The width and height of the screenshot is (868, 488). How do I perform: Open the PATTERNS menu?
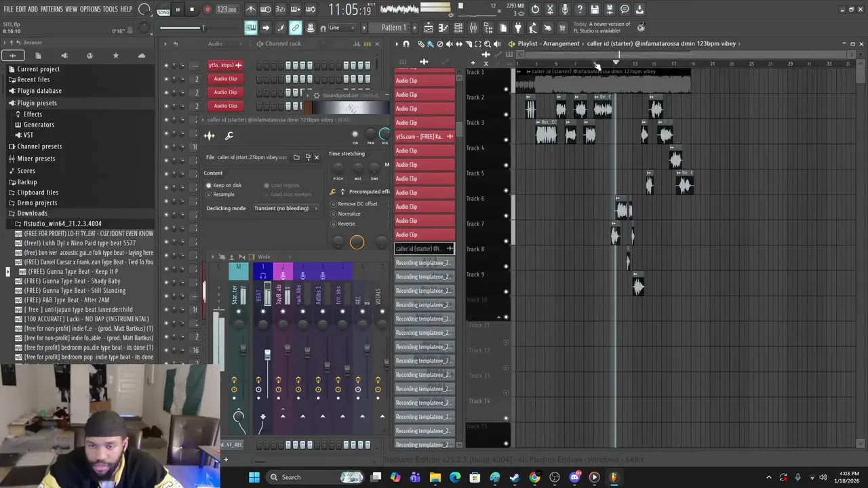52,9
